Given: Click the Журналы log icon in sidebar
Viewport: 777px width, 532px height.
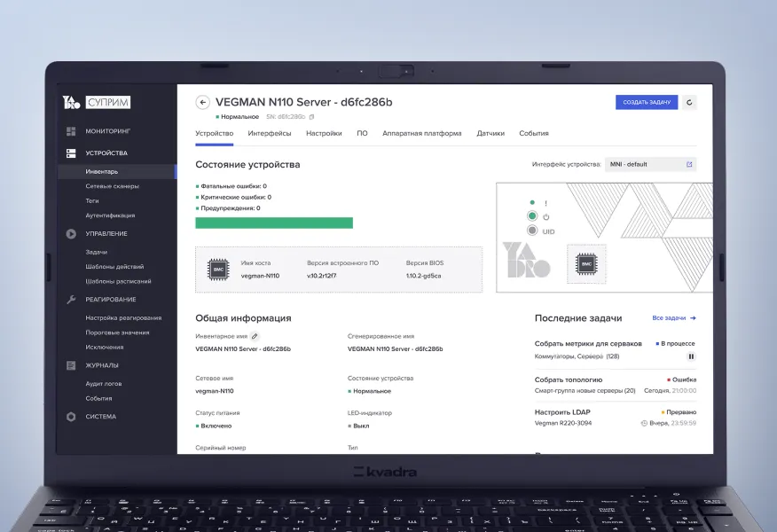Looking at the screenshot, I should pos(71,365).
